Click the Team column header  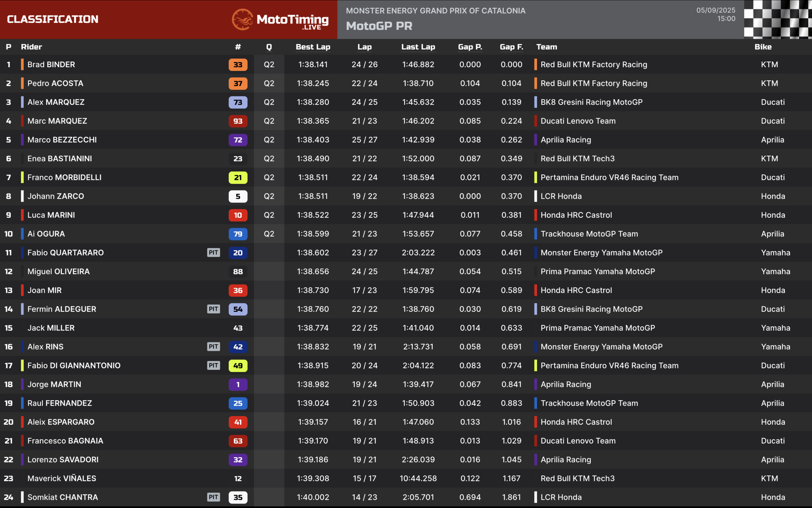click(547, 47)
